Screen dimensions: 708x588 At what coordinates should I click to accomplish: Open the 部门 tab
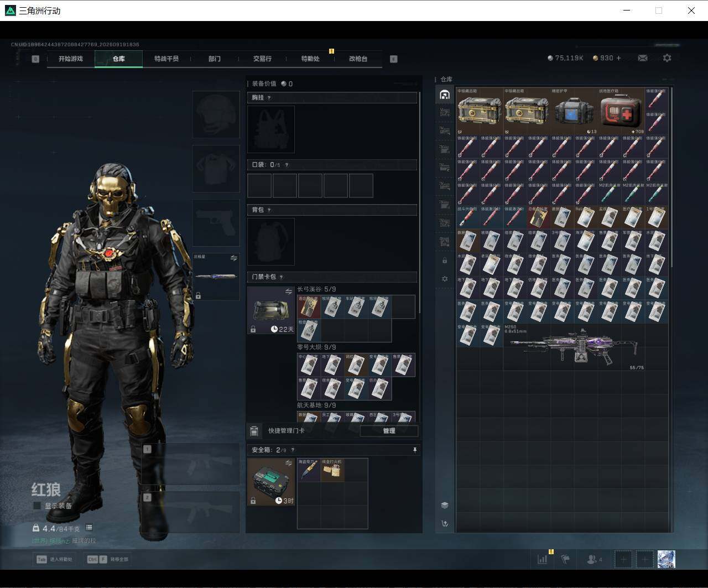pyautogui.click(x=215, y=59)
